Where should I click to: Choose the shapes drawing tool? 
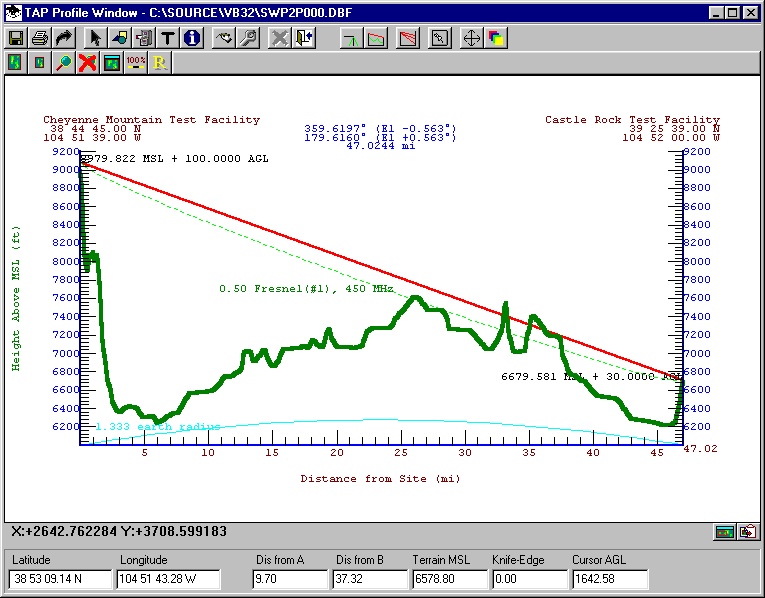click(119, 38)
